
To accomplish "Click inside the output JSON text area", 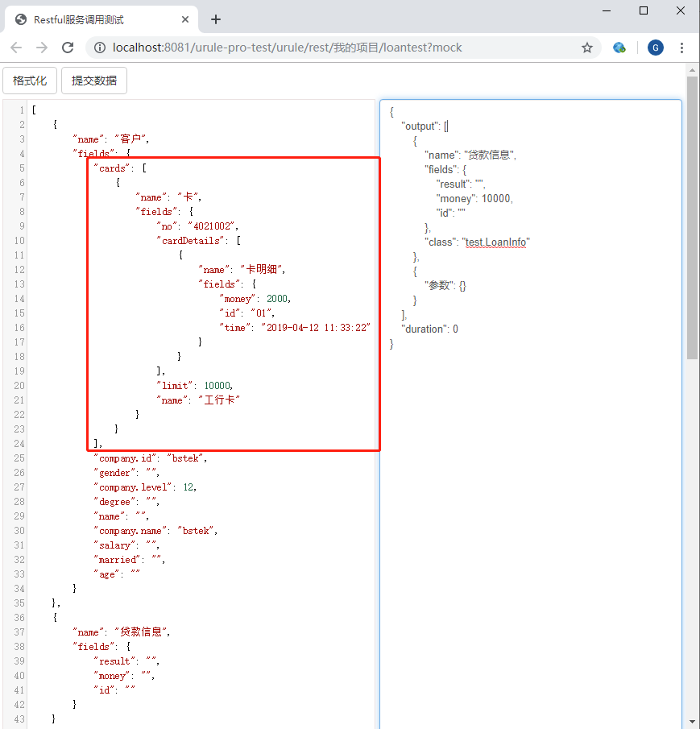I will [531, 414].
